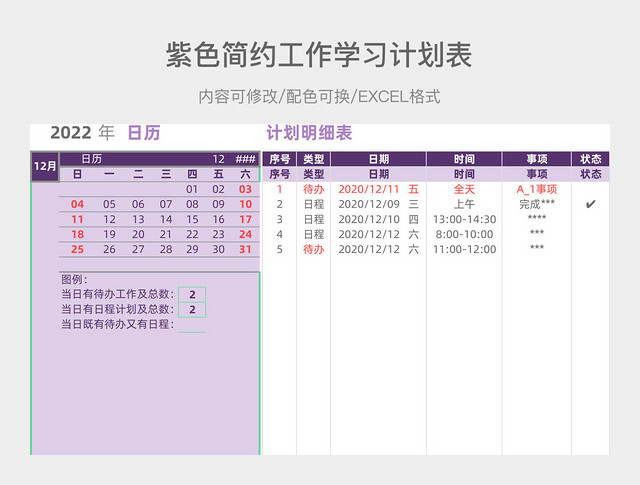
Task: Click the light purple 类型 sub-header
Action: tap(313, 174)
